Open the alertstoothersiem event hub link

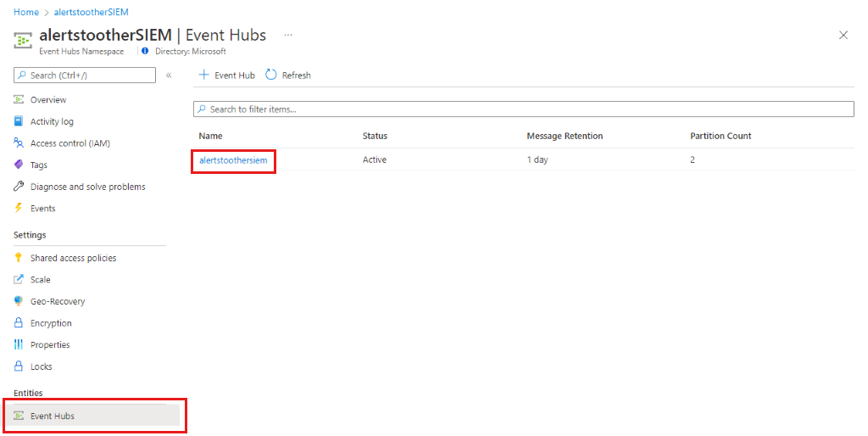point(233,160)
